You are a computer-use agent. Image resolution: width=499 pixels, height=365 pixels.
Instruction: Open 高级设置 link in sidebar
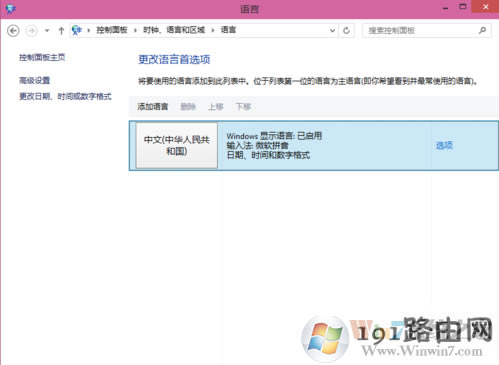coord(34,80)
